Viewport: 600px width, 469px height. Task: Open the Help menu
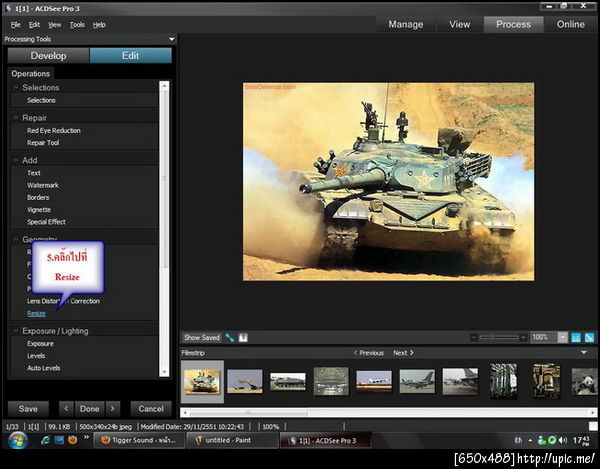coord(99,25)
